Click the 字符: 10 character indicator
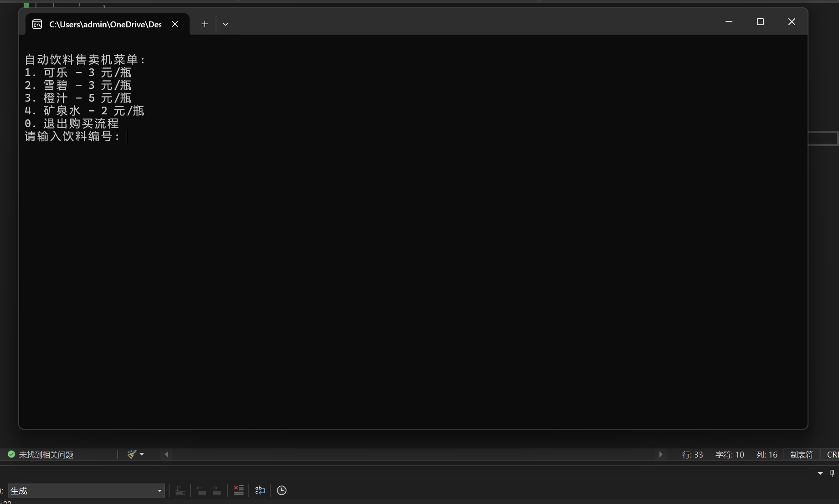839x504 pixels. click(x=730, y=455)
